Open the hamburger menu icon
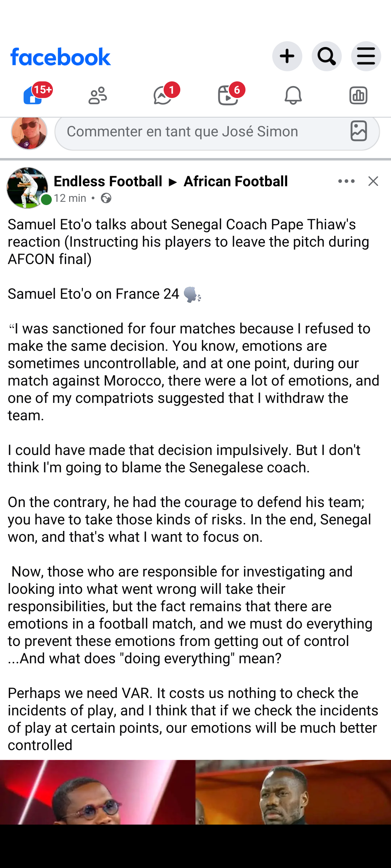This screenshot has width=391, height=868. pyautogui.click(x=366, y=56)
